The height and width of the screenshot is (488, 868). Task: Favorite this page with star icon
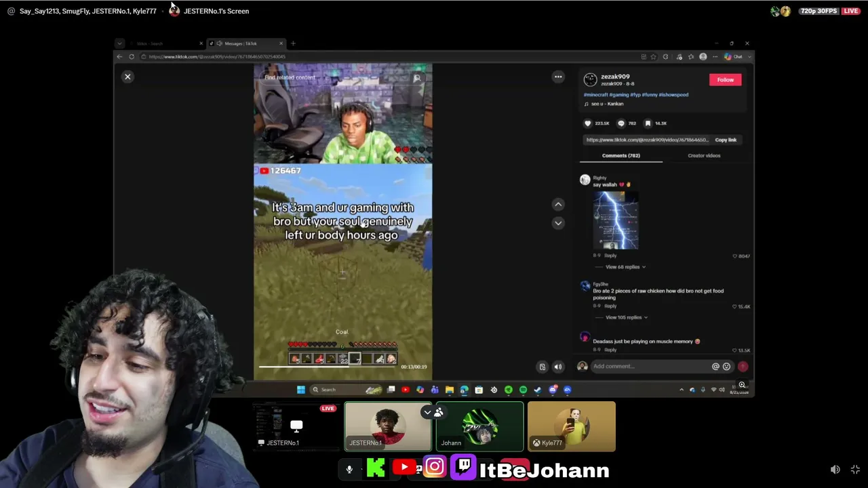click(x=653, y=57)
